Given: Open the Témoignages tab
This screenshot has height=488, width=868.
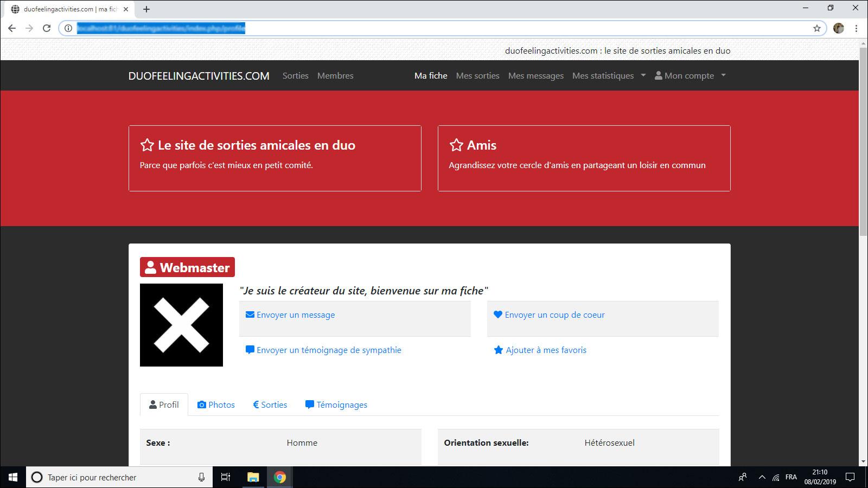Looking at the screenshot, I should click(336, 404).
